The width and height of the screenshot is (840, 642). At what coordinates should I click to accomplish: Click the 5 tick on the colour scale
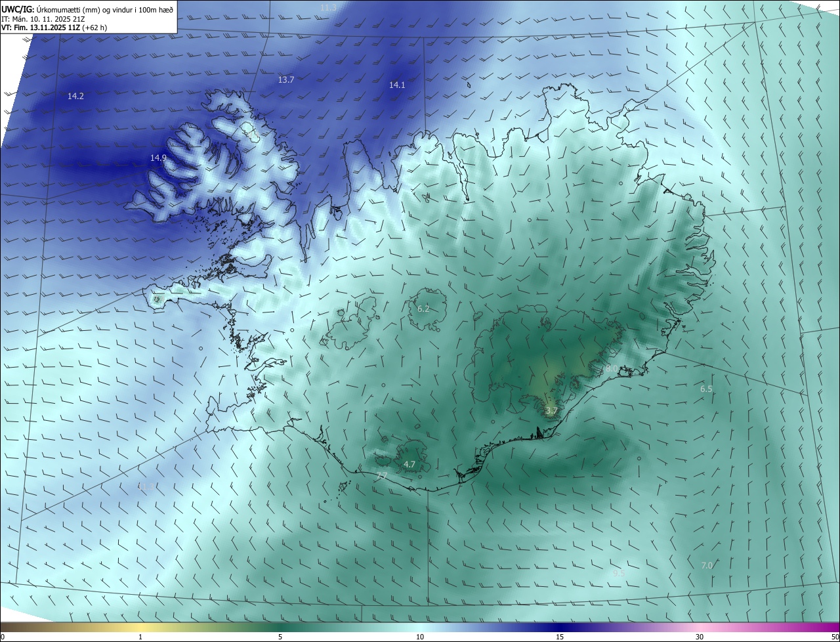point(280,637)
